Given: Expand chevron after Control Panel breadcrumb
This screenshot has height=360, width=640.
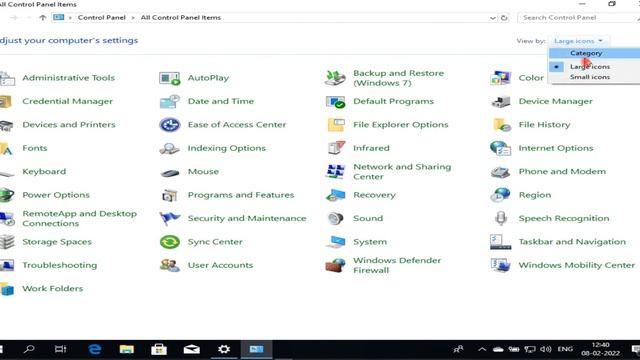Looking at the screenshot, I should click(x=133, y=18).
